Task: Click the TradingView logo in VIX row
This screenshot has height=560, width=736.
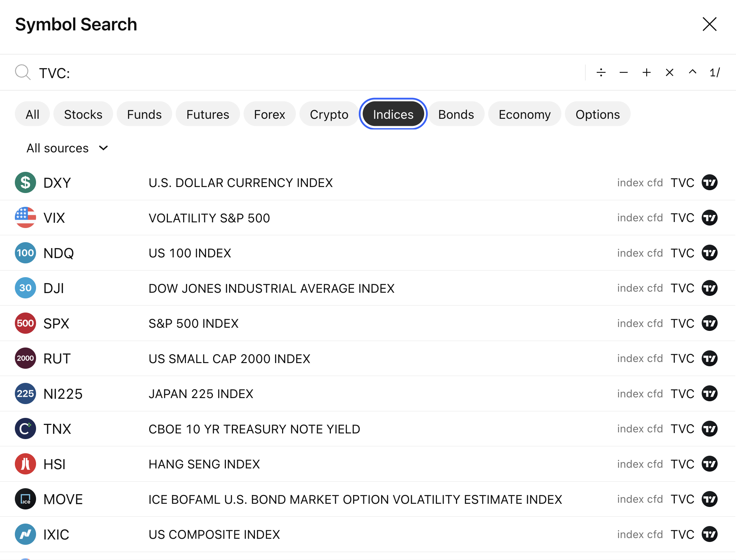Action: (709, 218)
